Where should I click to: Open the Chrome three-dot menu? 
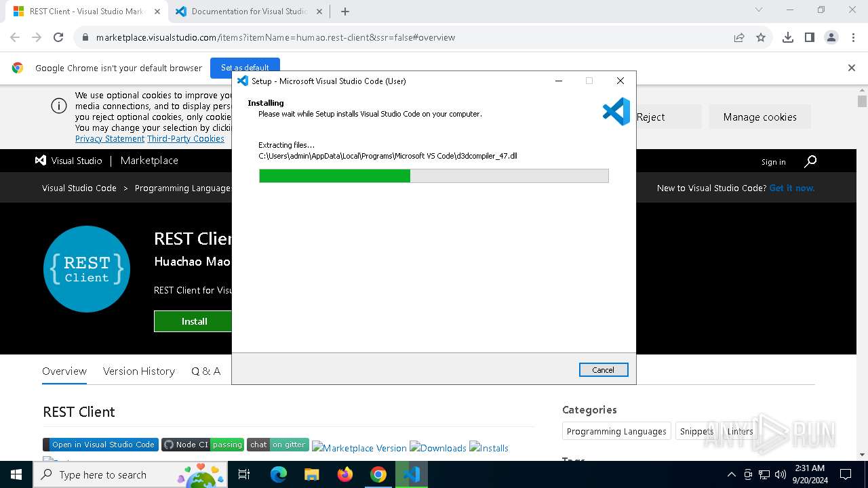click(x=853, y=37)
